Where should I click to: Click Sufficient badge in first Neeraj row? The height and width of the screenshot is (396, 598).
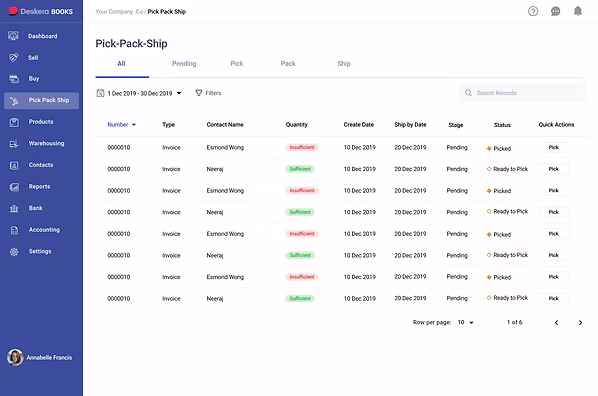(300, 169)
